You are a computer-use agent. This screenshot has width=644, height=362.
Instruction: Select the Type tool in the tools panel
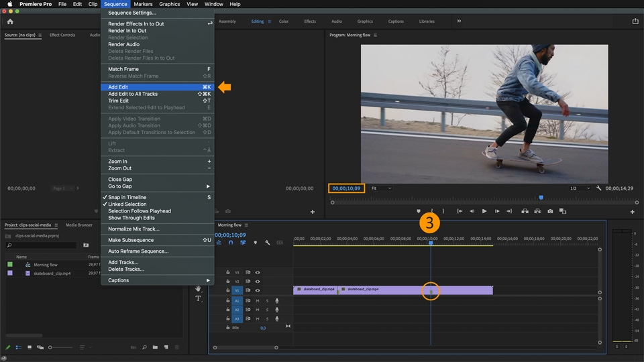pos(199,298)
